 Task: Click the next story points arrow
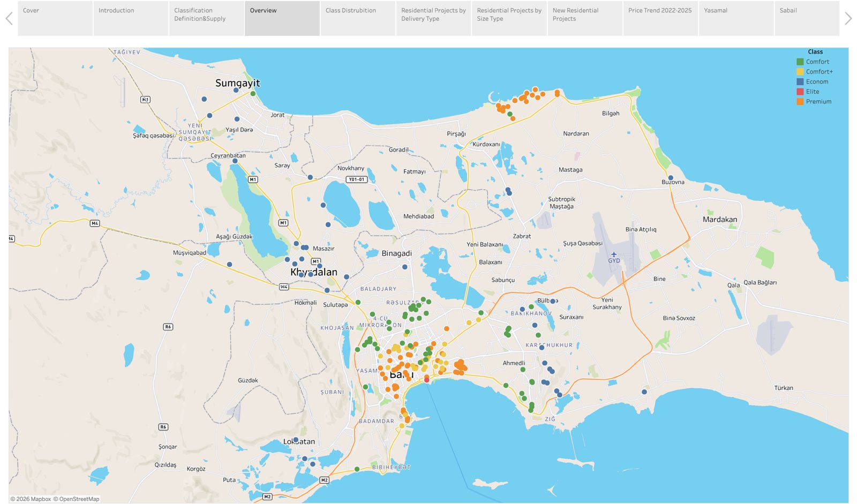point(848,19)
